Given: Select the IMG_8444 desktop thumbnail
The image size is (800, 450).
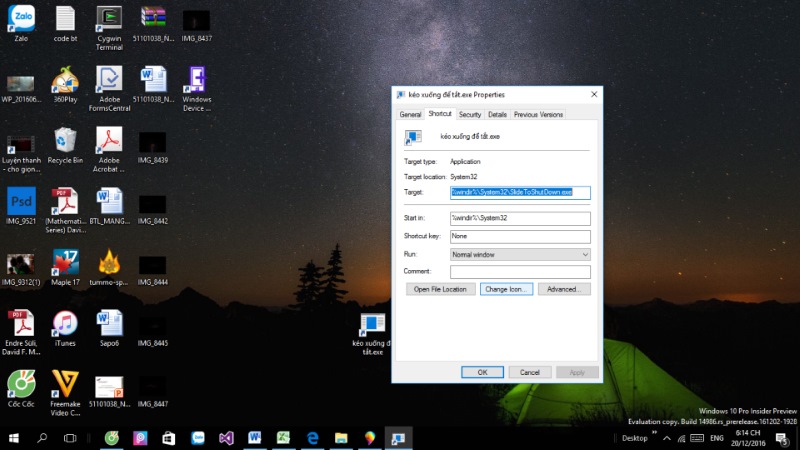Looking at the screenshot, I should coord(153,267).
